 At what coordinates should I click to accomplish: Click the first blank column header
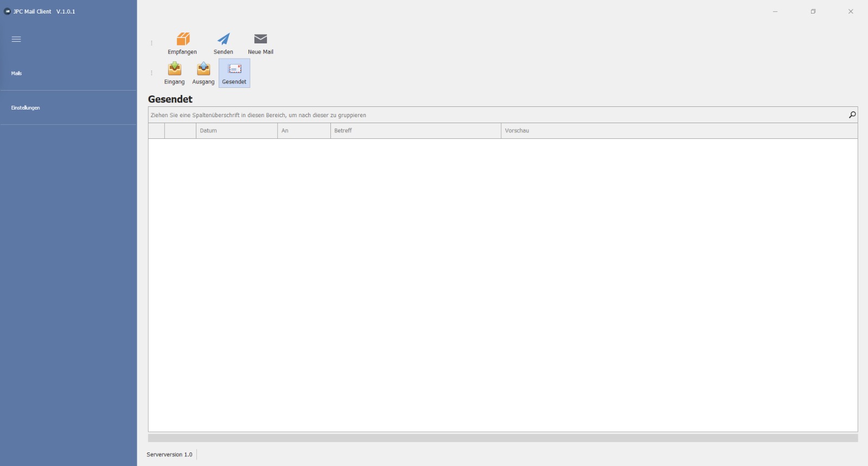(156, 131)
